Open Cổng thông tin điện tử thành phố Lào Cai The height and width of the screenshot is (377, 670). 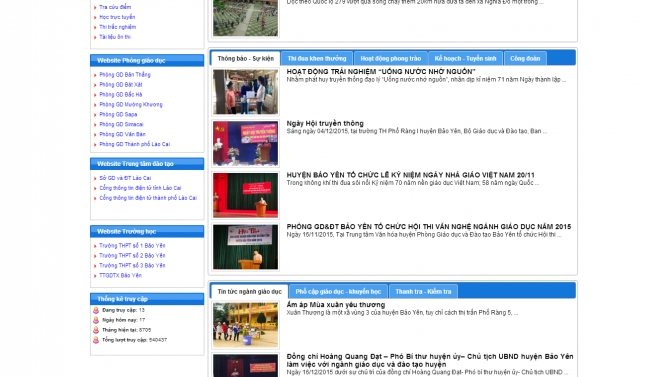[148, 198]
